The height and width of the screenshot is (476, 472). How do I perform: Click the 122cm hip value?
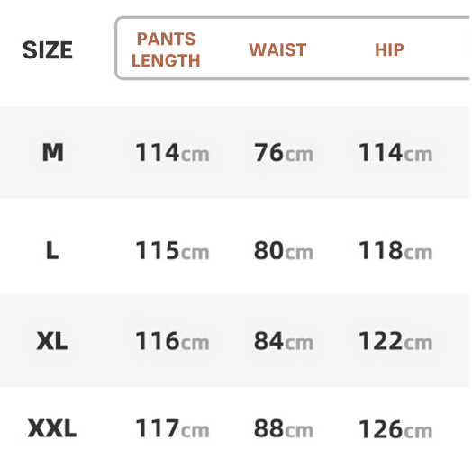395,341
